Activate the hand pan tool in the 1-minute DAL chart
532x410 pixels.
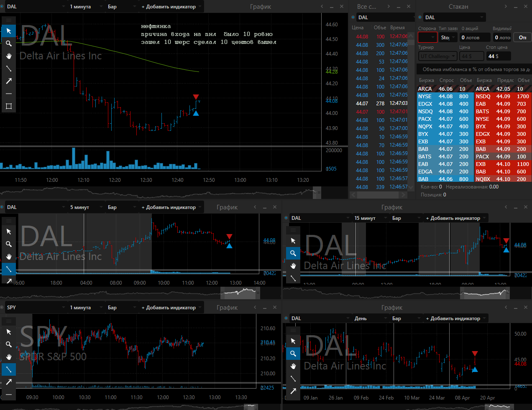point(8,56)
